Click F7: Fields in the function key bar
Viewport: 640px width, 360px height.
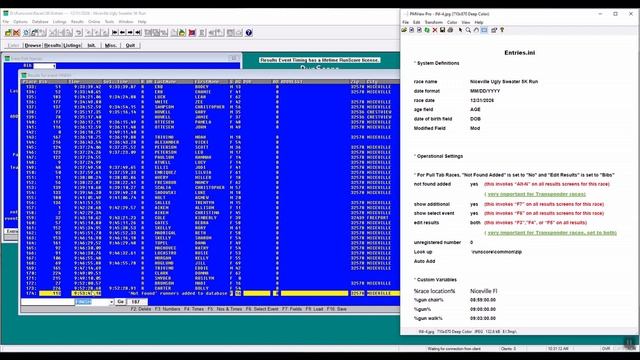coord(292,309)
